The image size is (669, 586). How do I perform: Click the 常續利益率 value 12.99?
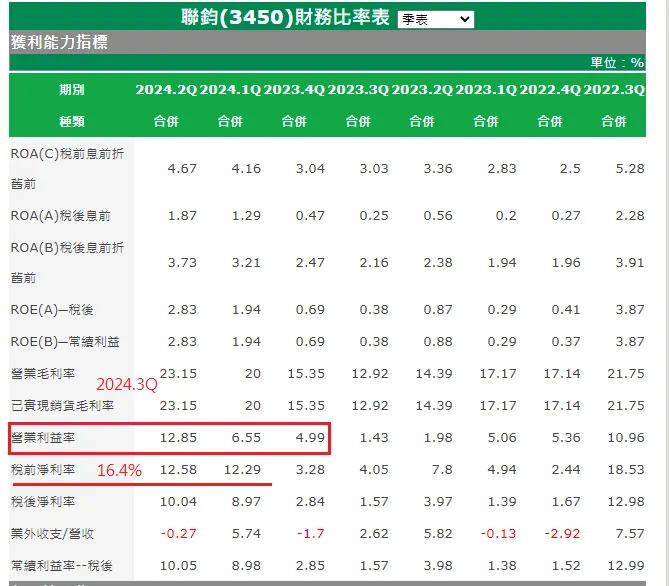click(626, 566)
